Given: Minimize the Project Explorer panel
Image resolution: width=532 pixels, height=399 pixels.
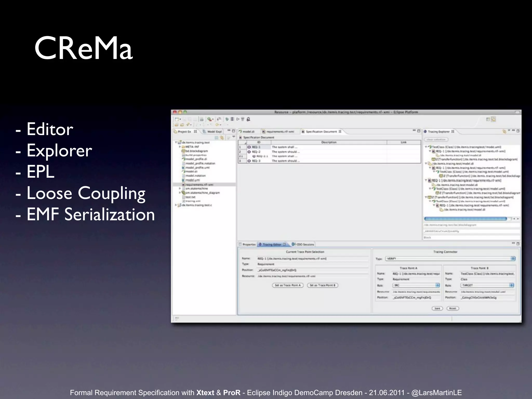Looking at the screenshot, I should pyautogui.click(x=229, y=131).
